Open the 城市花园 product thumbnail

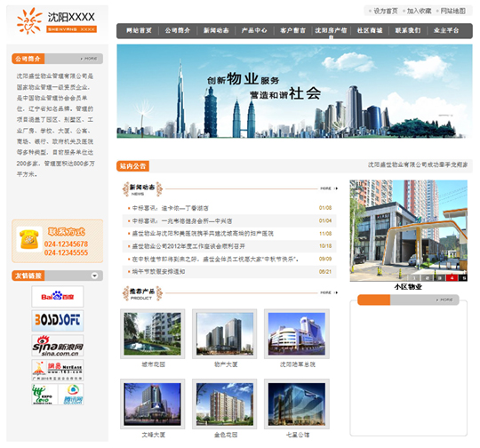(x=153, y=334)
